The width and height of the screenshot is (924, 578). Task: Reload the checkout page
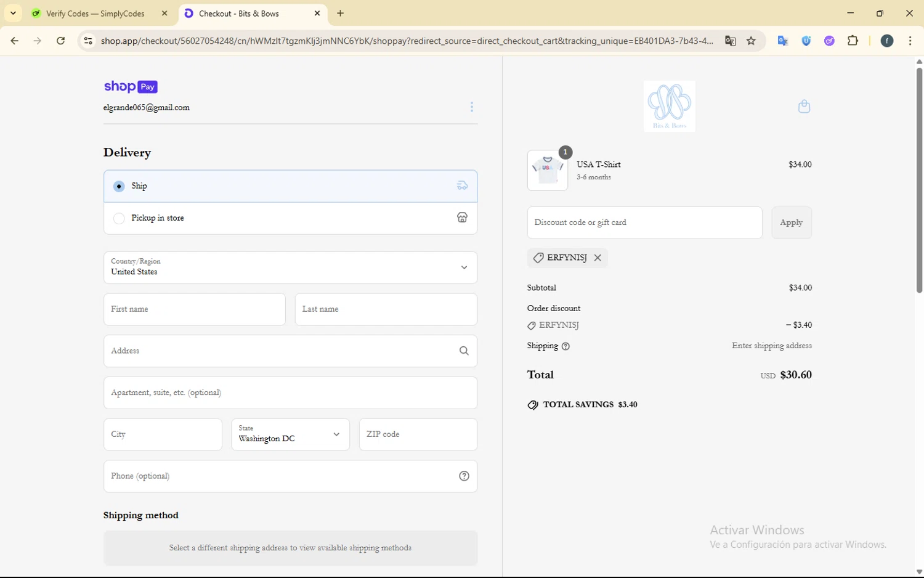[x=60, y=41]
